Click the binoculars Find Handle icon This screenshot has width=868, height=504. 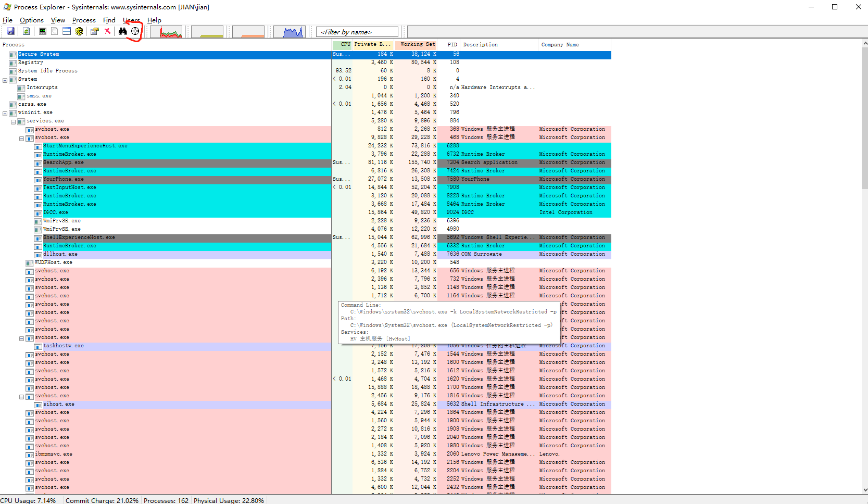tap(122, 31)
